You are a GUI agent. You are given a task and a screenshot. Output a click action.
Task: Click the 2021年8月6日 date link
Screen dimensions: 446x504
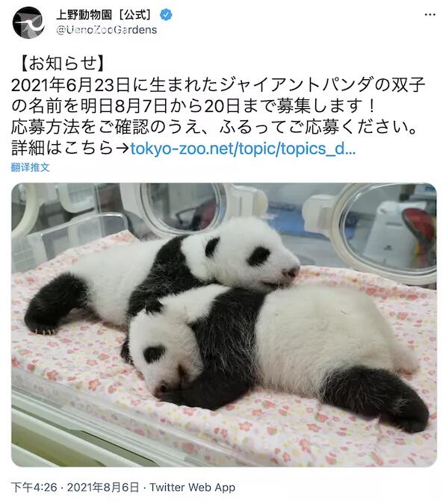[x=103, y=488]
